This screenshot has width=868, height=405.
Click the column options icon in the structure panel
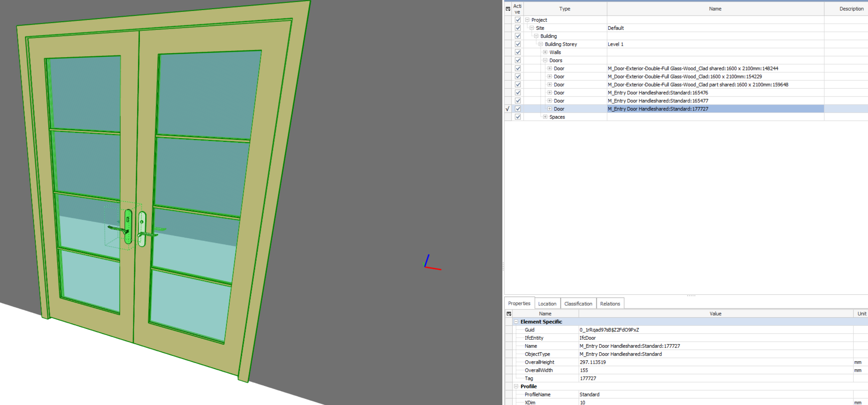pos(508,9)
